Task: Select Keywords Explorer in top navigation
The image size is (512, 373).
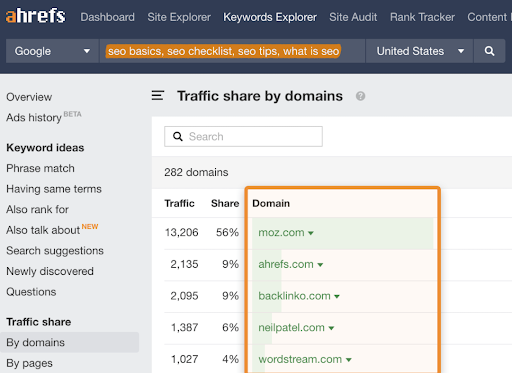Action: pos(270,17)
